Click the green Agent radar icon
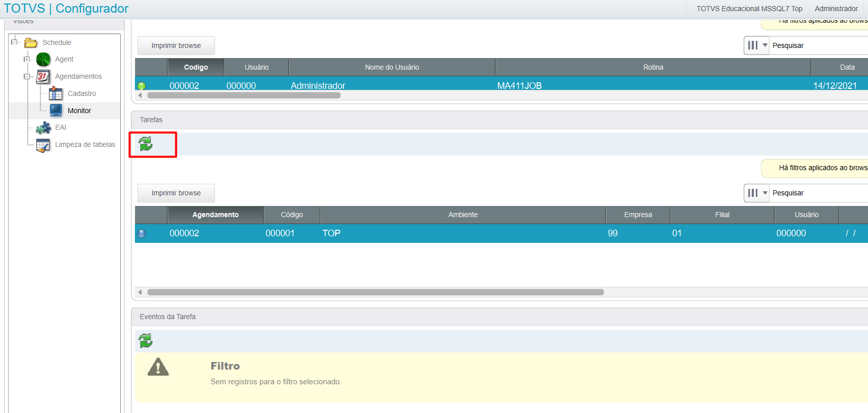 [43, 60]
